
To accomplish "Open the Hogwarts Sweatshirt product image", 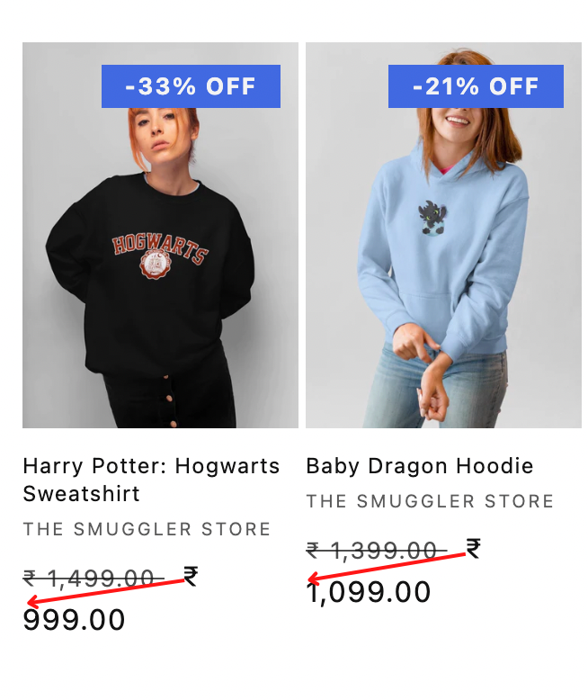I will pyautogui.click(x=160, y=235).
